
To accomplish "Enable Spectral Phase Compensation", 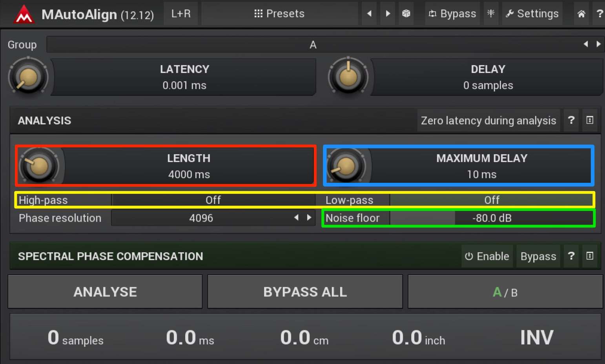I will (487, 256).
